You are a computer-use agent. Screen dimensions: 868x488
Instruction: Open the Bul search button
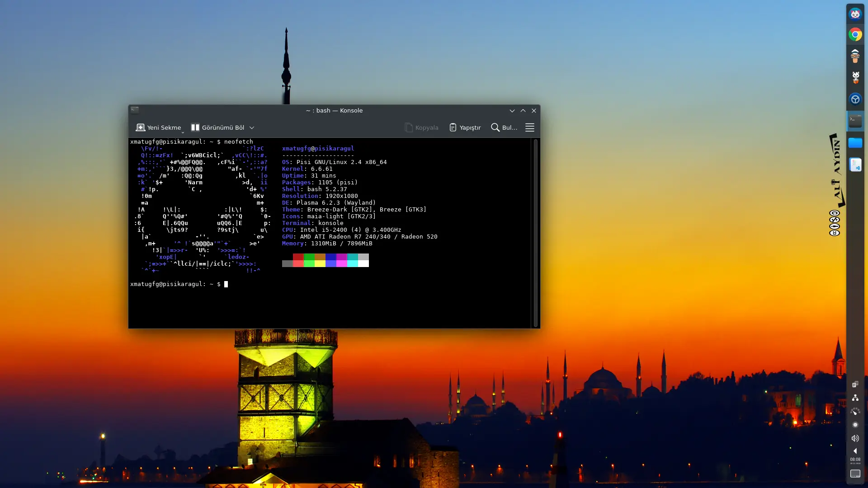504,127
